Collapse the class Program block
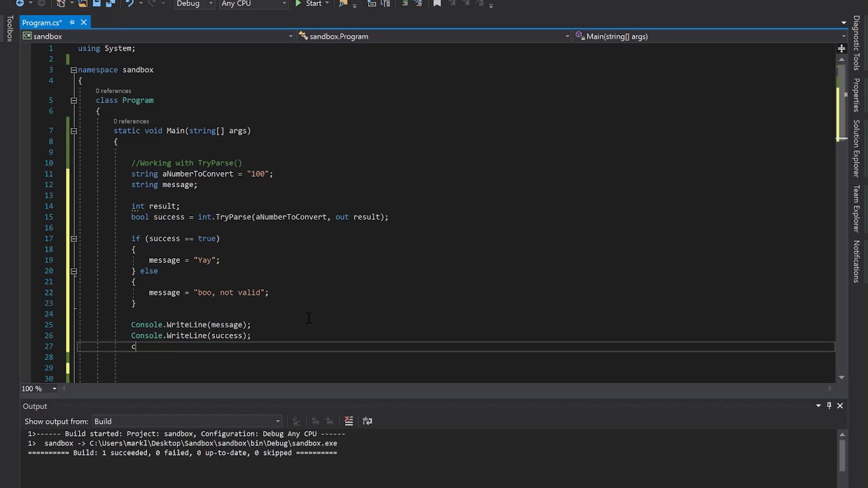 73,100
